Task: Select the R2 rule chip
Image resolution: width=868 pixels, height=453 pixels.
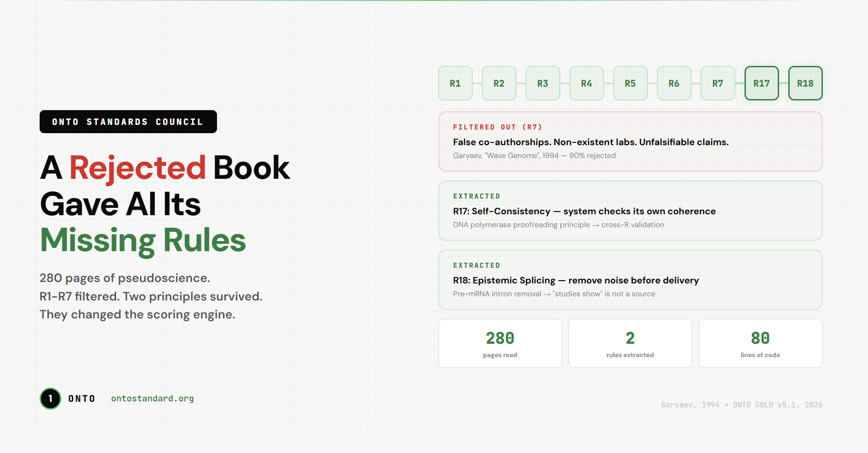Action: click(x=499, y=83)
